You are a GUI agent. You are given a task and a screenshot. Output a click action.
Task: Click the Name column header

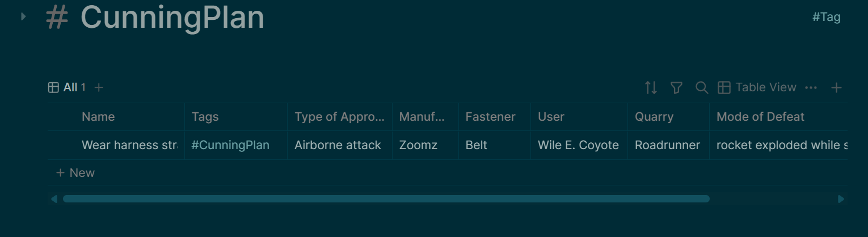[x=98, y=117]
